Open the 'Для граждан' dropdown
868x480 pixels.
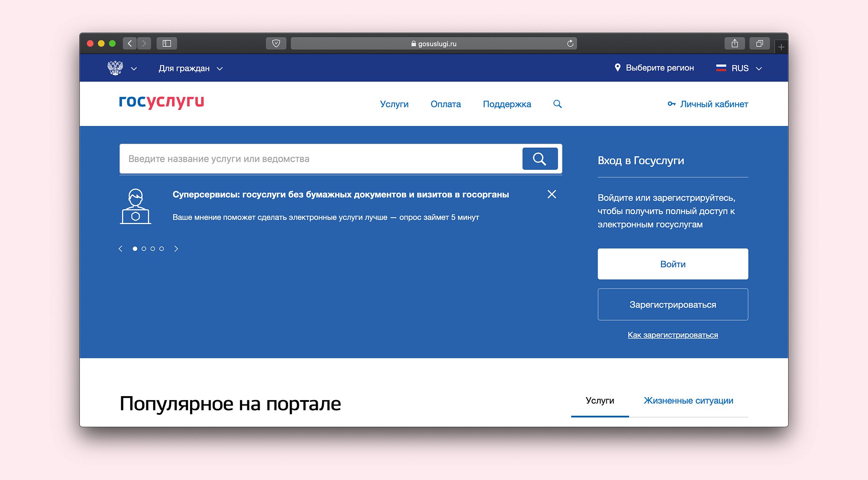(191, 68)
